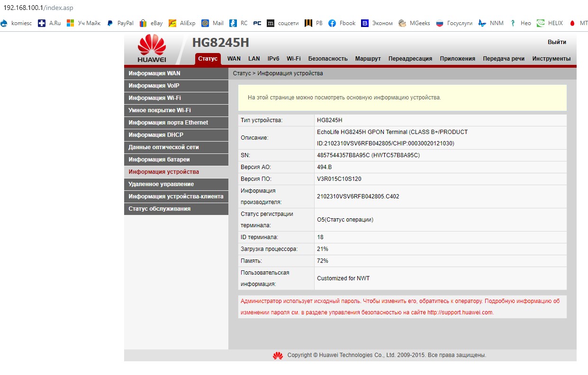The image size is (588, 375).
Task: Open the Wi-Fi tab
Action: point(294,59)
